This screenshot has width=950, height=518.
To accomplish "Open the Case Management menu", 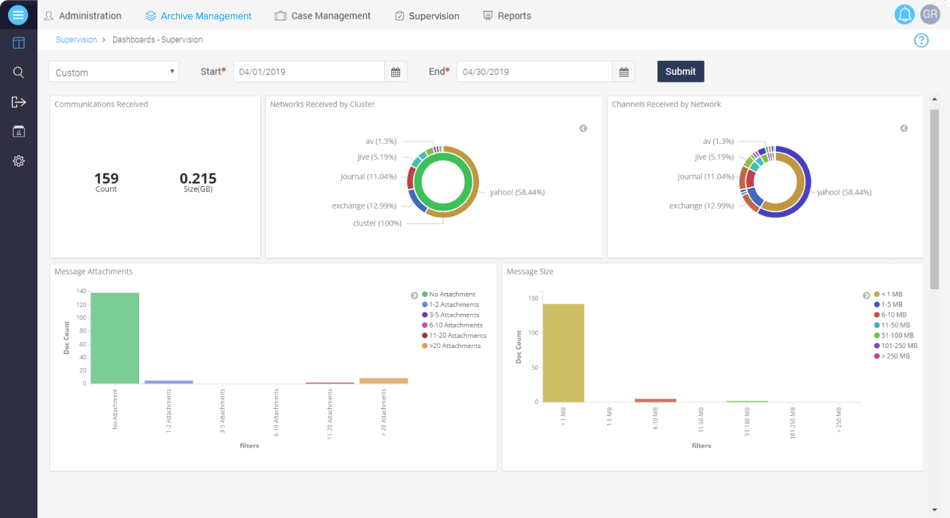I will coord(322,16).
